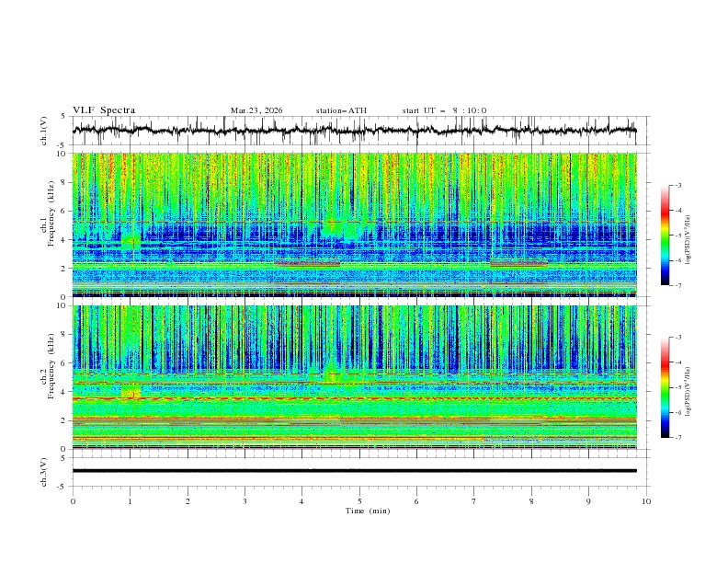728x563 pixels.
Task: Click the "station=ATH" label
Action: pyautogui.click(x=341, y=110)
